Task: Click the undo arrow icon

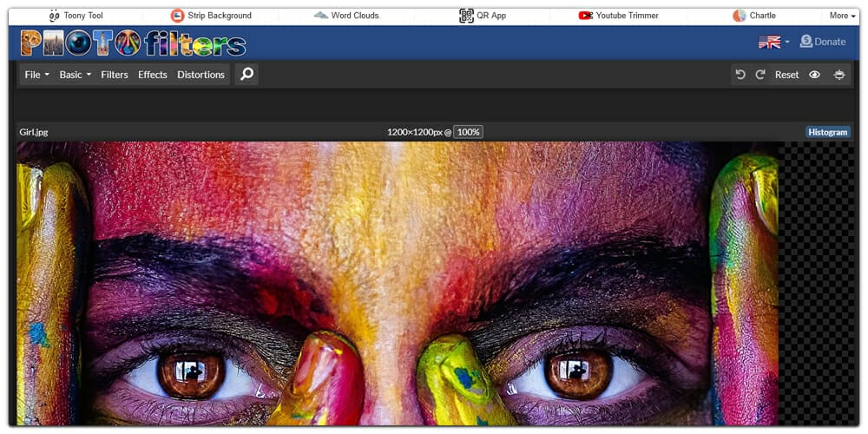Action: click(740, 75)
